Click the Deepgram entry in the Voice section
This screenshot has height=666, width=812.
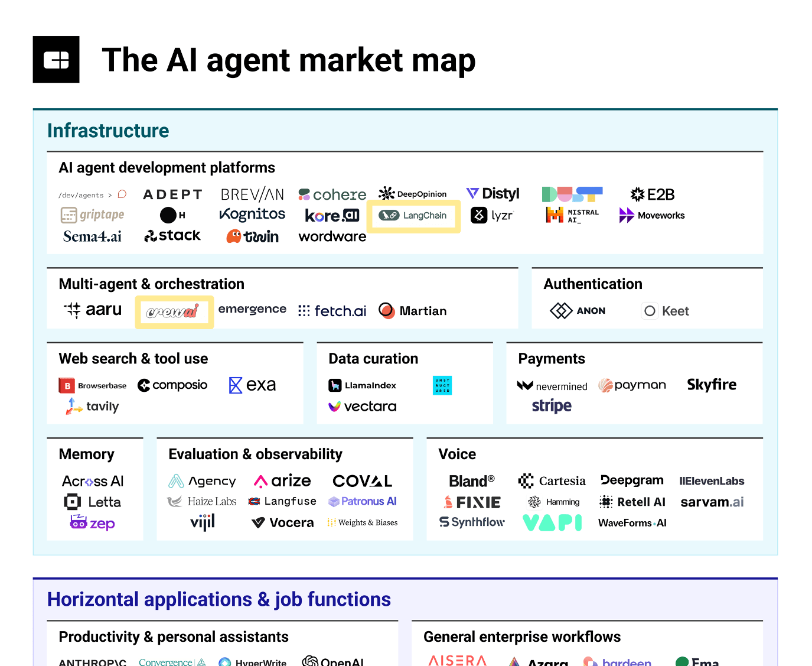[x=632, y=481]
